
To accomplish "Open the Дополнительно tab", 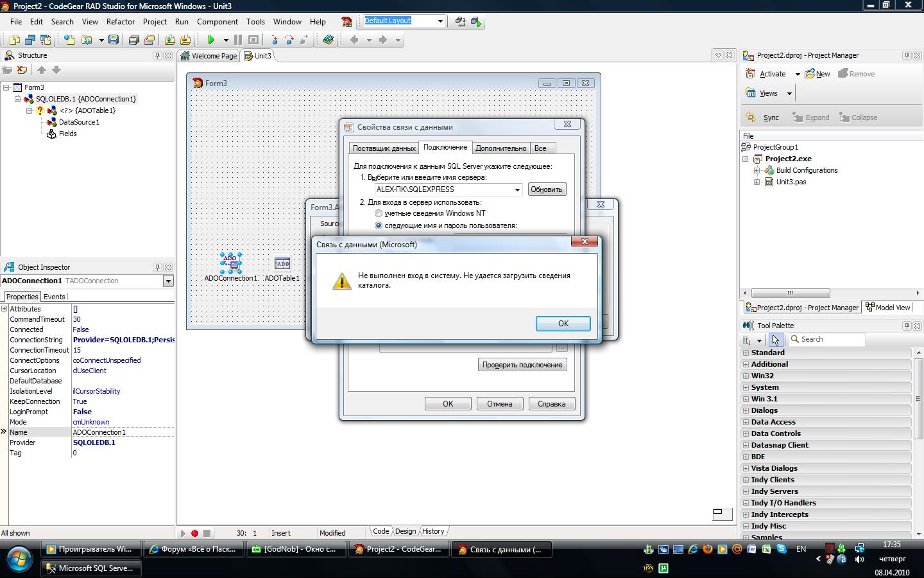I will 501,148.
